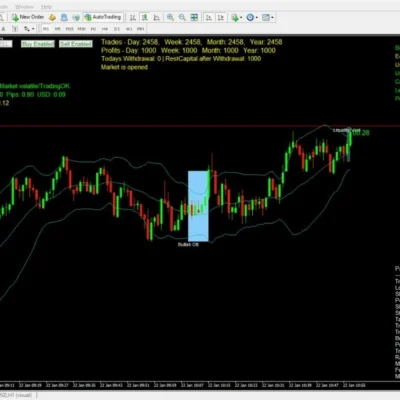Open the indicators list dropdown
400x400 pixels.
pos(237,17)
